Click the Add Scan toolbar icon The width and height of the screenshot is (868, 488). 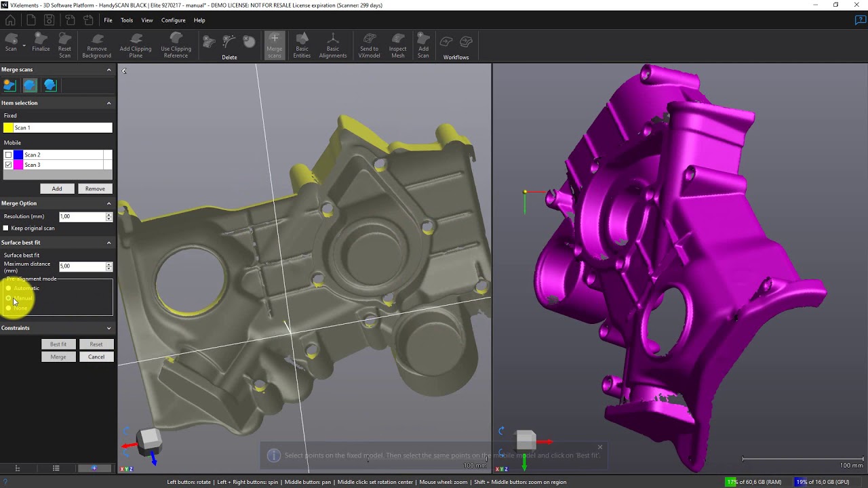423,43
